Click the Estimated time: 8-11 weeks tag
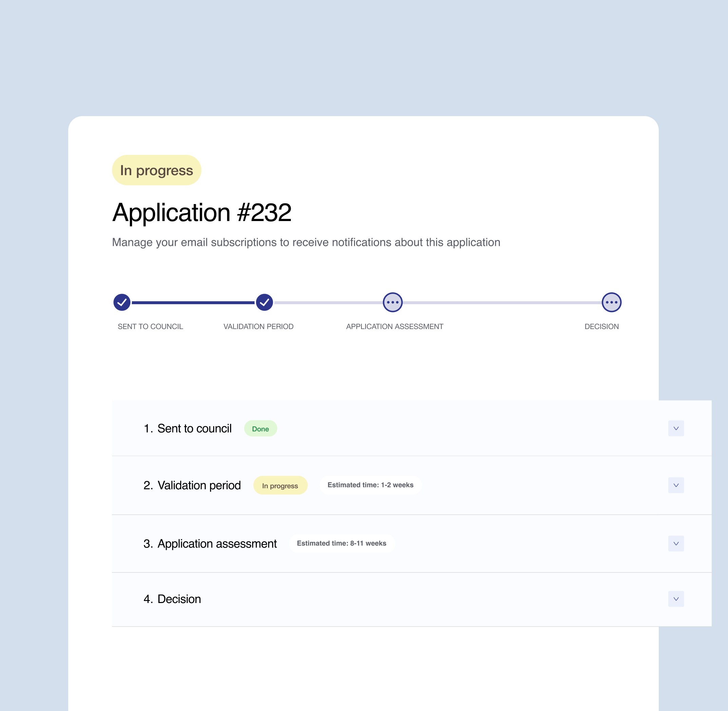Viewport: 728px width, 711px height. tap(341, 543)
